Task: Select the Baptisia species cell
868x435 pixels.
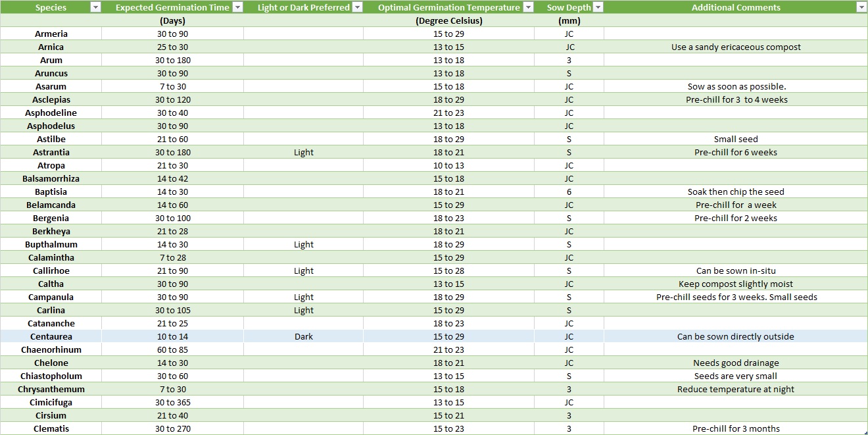Action: tap(51, 192)
